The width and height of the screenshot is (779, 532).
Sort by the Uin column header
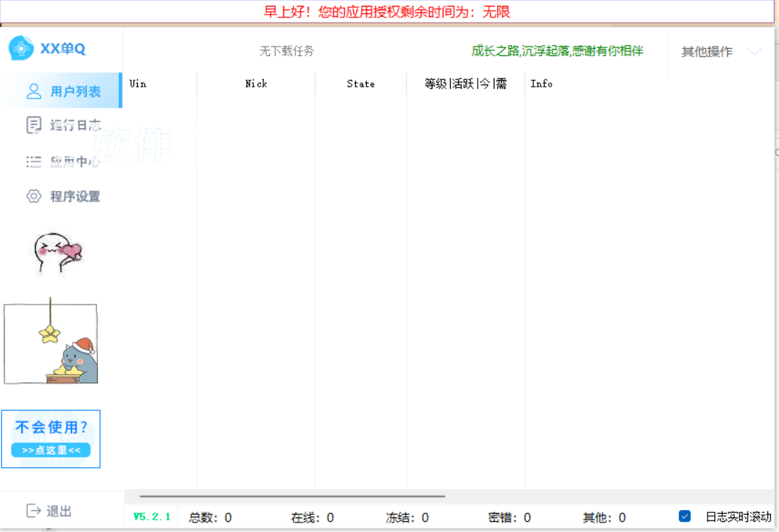138,84
